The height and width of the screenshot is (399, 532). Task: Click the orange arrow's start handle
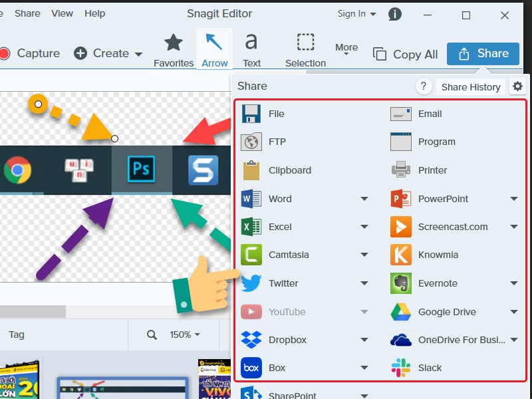(38, 104)
